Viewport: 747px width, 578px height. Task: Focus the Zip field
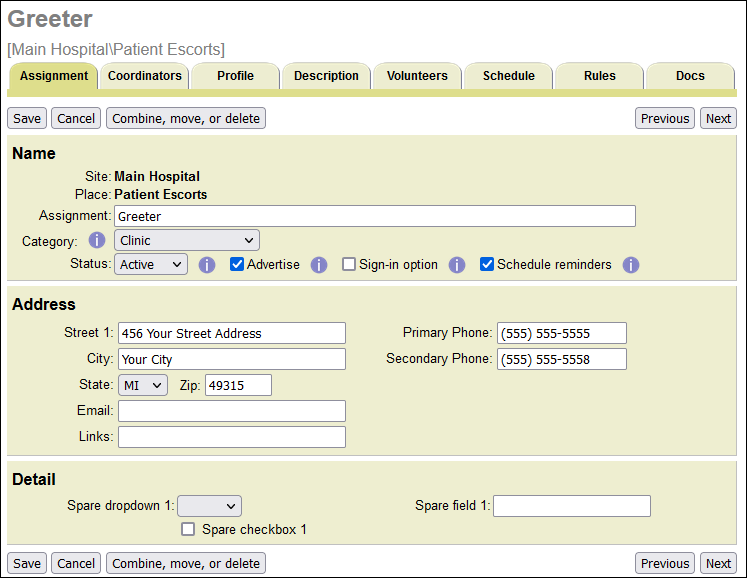click(238, 385)
